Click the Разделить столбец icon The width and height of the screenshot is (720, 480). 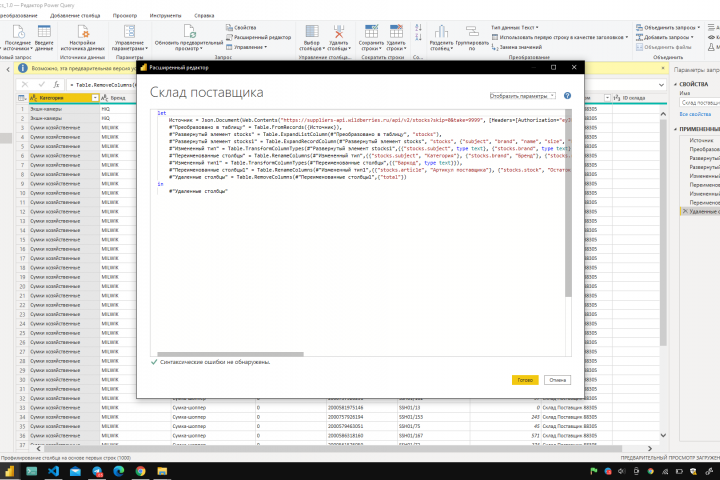pyautogui.click(x=441, y=32)
